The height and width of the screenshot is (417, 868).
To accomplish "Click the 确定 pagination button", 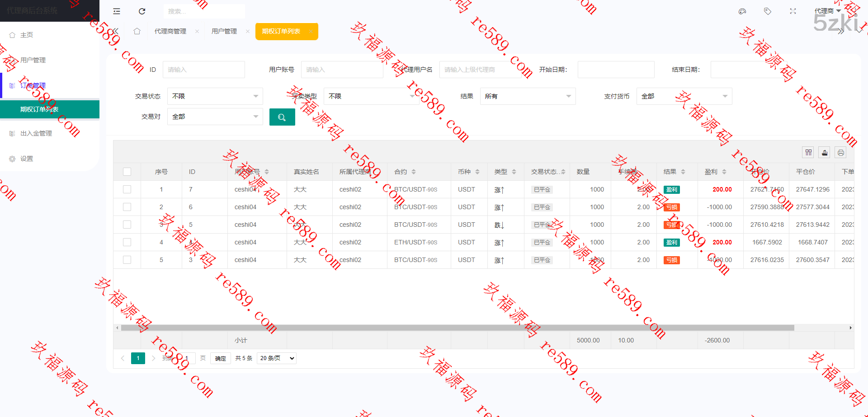I will 221,358.
